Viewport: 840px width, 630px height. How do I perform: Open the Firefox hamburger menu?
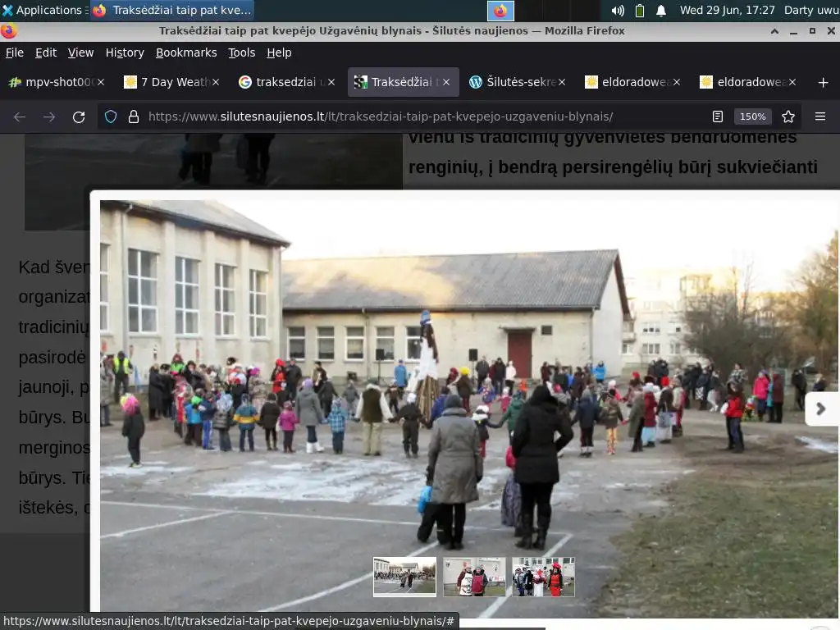pos(820,116)
